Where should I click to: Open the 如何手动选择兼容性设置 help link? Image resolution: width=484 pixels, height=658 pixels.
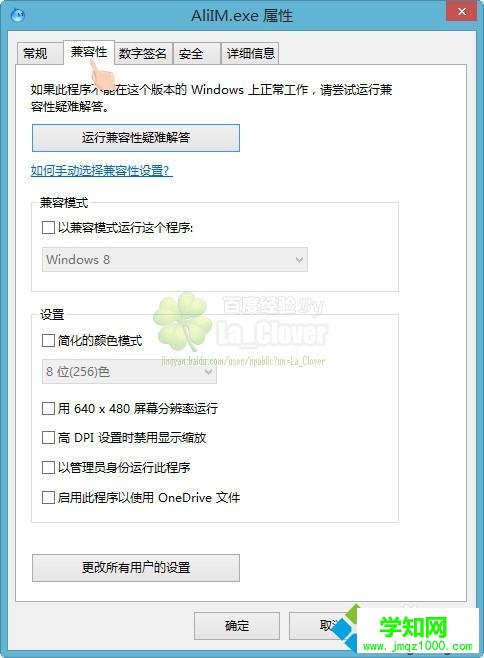click(x=102, y=170)
